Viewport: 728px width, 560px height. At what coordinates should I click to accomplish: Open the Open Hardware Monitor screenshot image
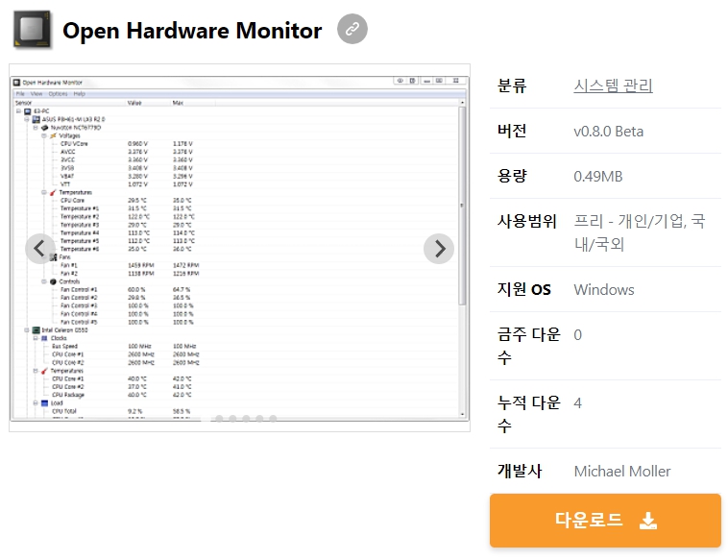pos(239,248)
